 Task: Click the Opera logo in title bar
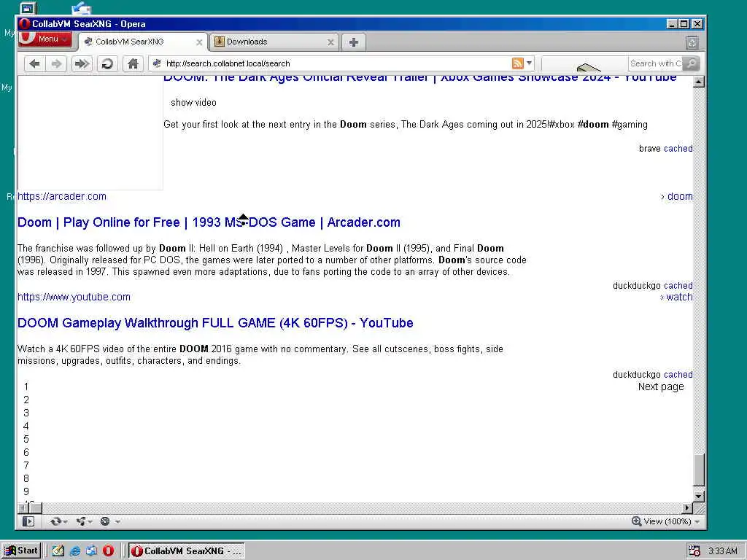[25, 24]
